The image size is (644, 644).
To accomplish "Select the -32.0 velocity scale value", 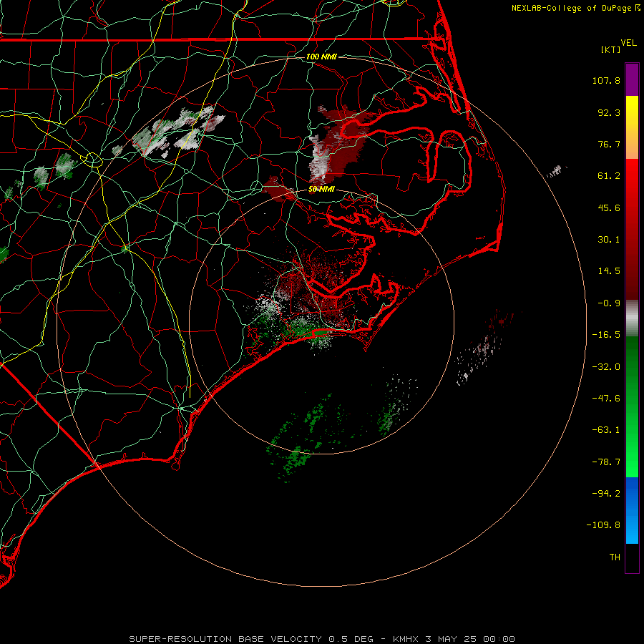I will tap(606, 367).
